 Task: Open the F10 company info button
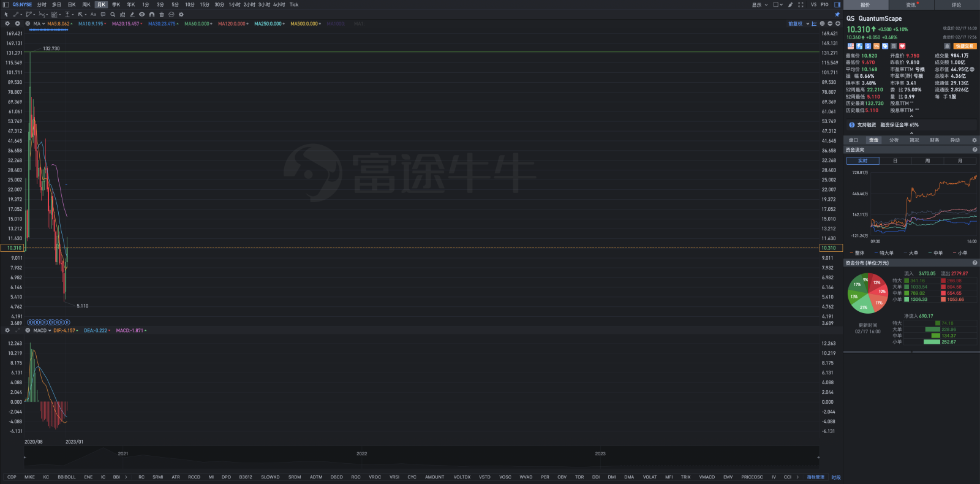coord(824,4)
